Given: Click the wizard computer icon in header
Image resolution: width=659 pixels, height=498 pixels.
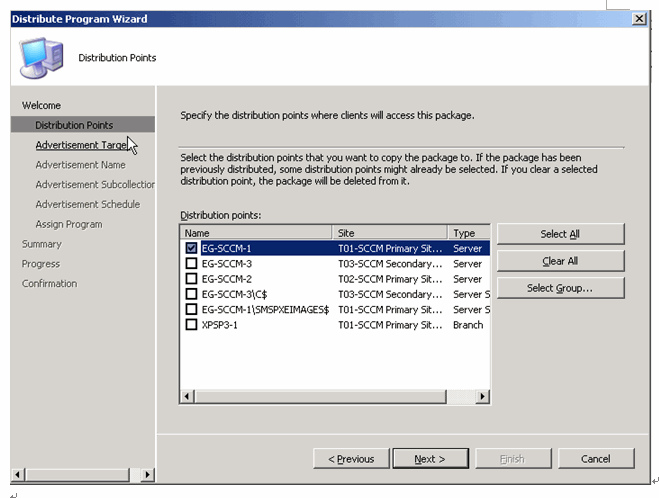Looking at the screenshot, I should 41,58.
